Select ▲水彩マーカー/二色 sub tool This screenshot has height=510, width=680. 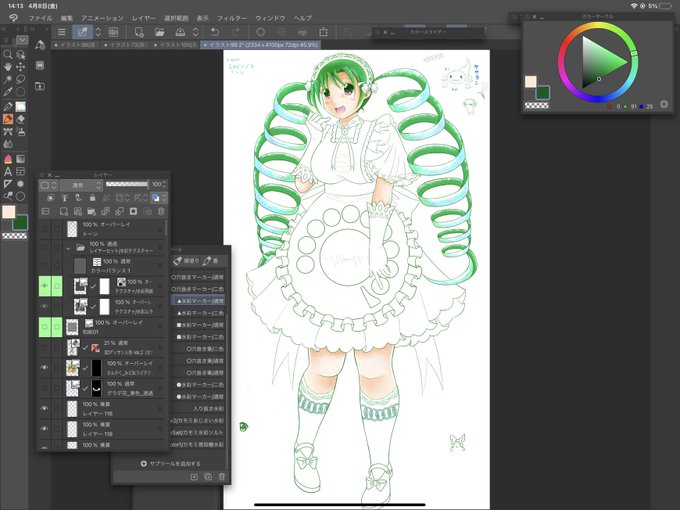point(200,313)
